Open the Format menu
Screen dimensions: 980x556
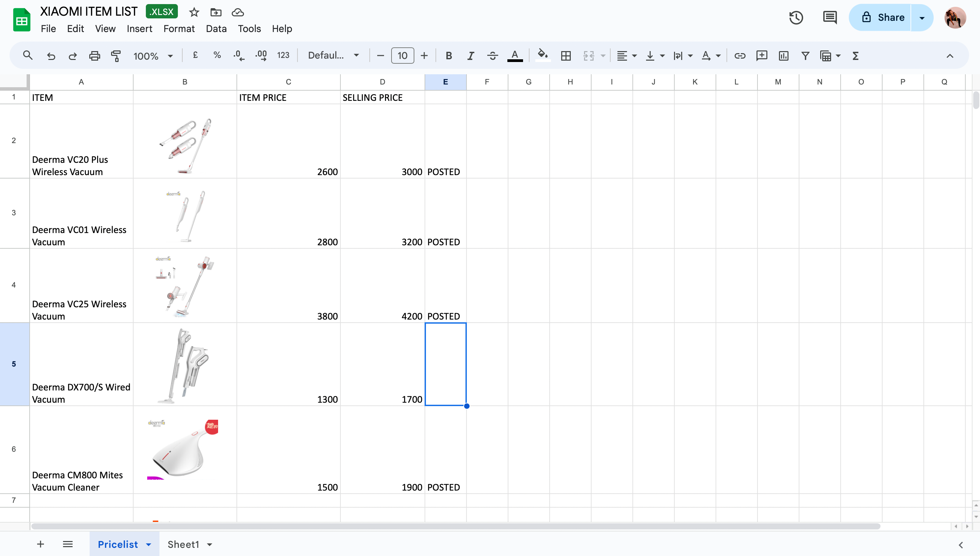coord(179,29)
